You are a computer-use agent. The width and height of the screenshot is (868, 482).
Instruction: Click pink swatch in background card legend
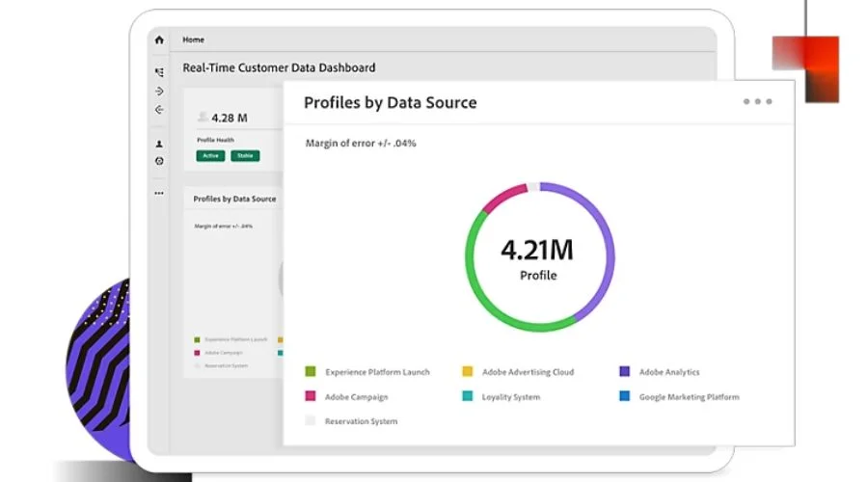pos(197,353)
